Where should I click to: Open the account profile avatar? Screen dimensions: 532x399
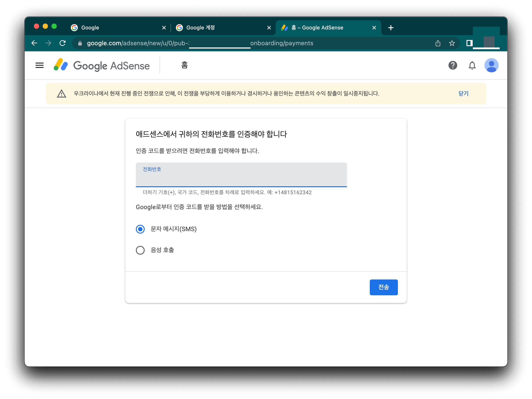(491, 65)
